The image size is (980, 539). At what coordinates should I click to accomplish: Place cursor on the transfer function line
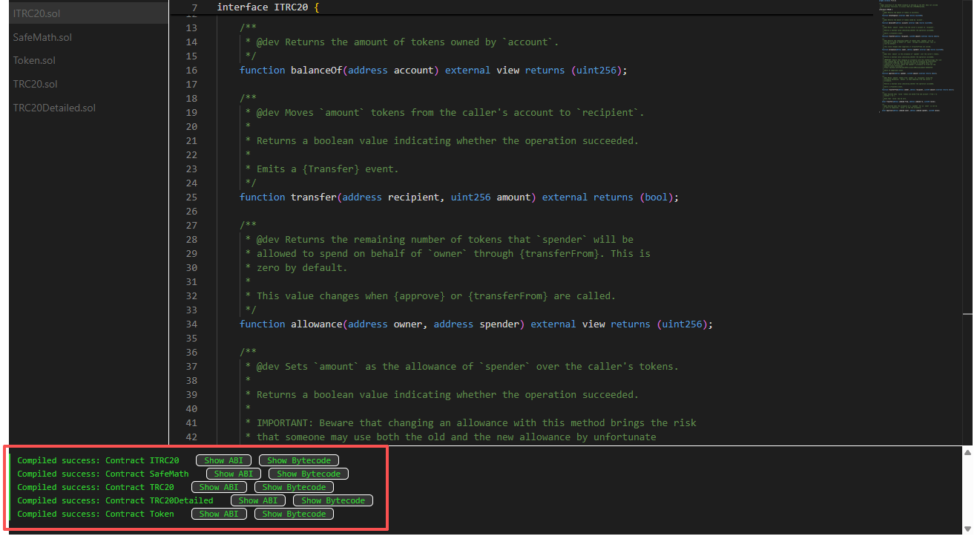pyautogui.click(x=458, y=197)
